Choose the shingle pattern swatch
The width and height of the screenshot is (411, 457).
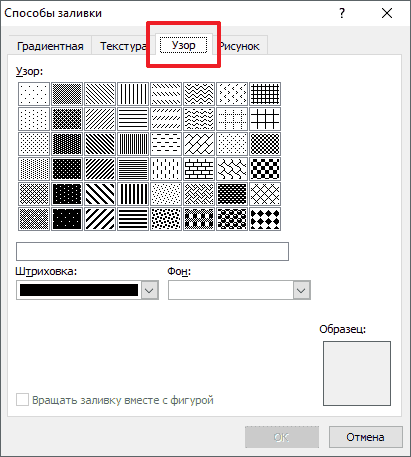[x=232, y=169]
